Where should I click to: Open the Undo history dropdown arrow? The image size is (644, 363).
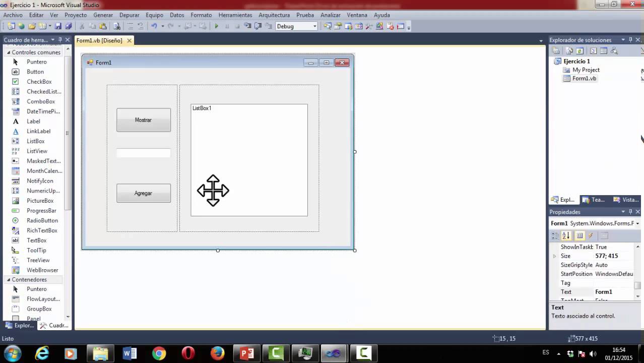tap(162, 26)
